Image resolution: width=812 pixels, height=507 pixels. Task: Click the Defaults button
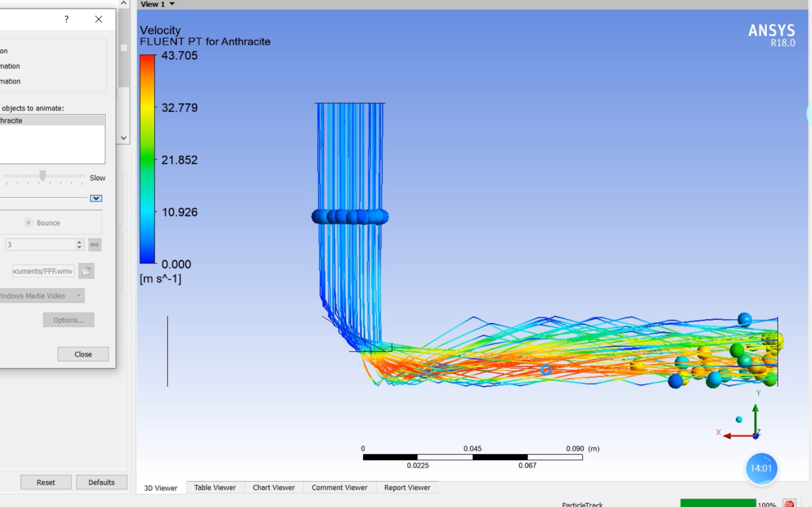click(102, 482)
